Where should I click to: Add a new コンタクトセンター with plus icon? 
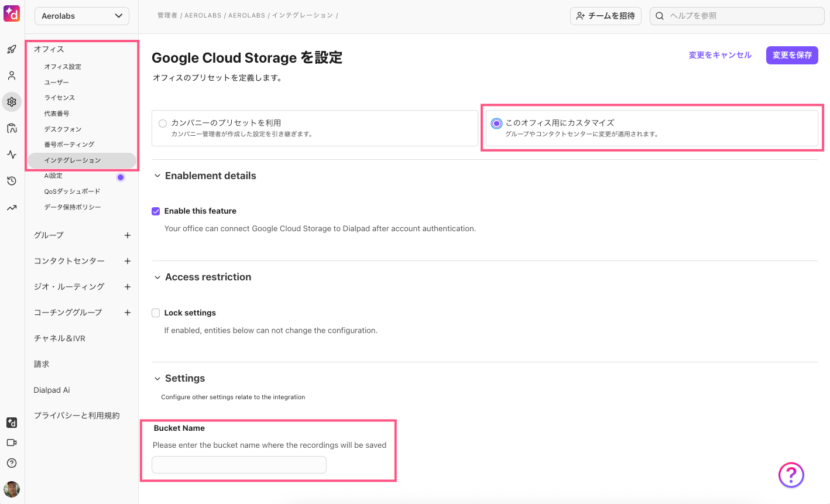(128, 261)
